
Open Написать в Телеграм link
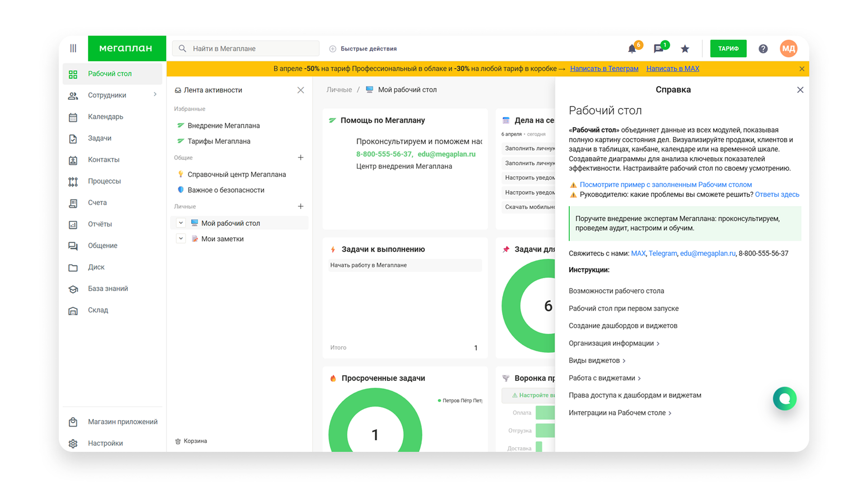[604, 69]
